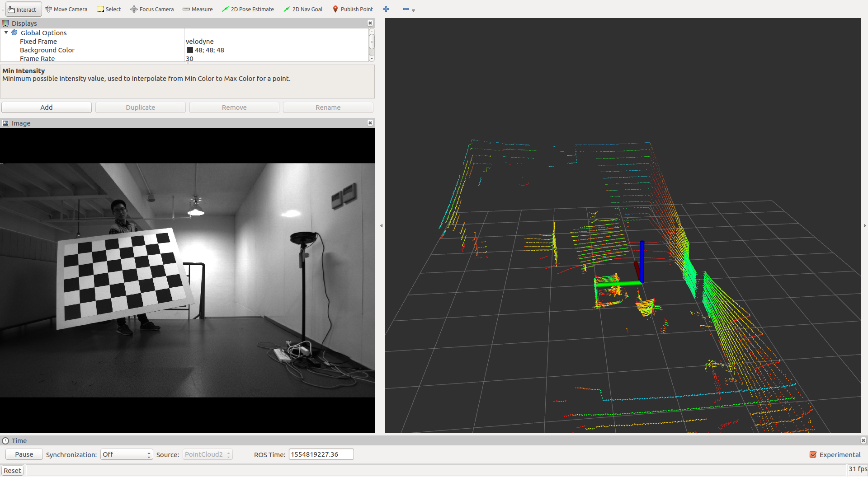This screenshot has width=868, height=477.
Task: Click the blue Z axis in 3D view
Action: point(642,262)
